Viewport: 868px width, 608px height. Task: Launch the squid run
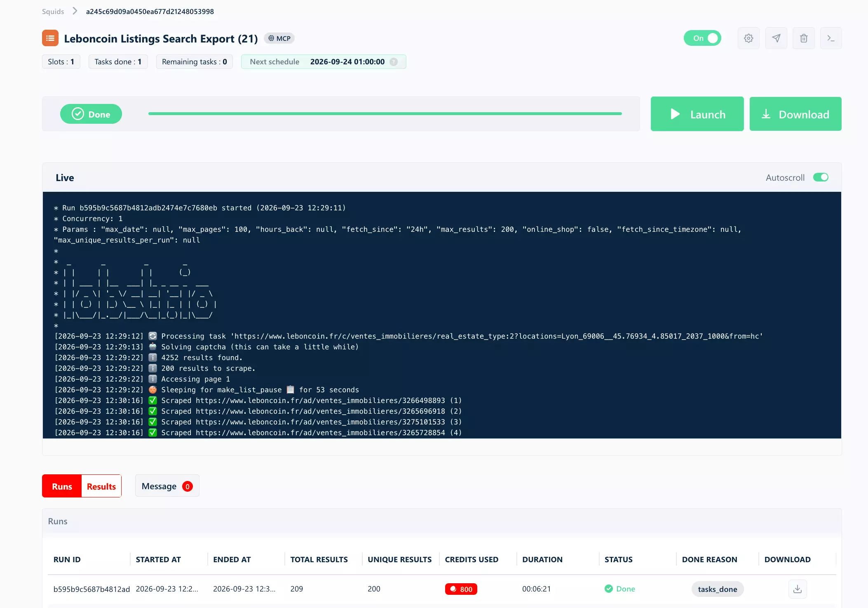(x=697, y=114)
